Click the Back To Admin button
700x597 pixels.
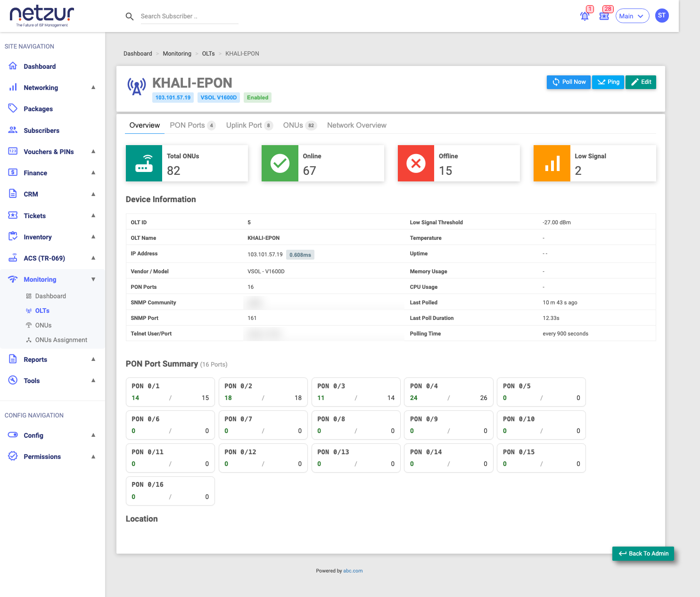[643, 554]
